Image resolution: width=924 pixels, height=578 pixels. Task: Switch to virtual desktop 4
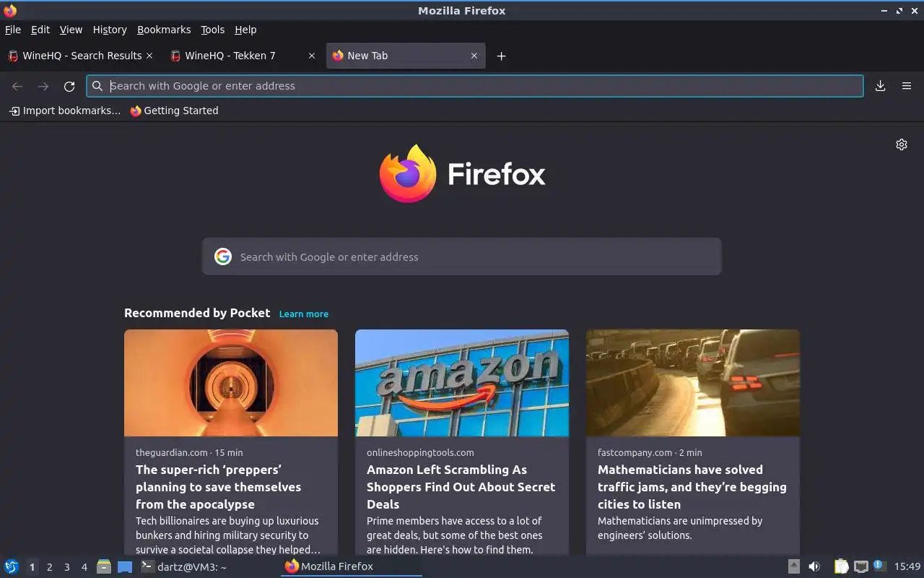(84, 567)
